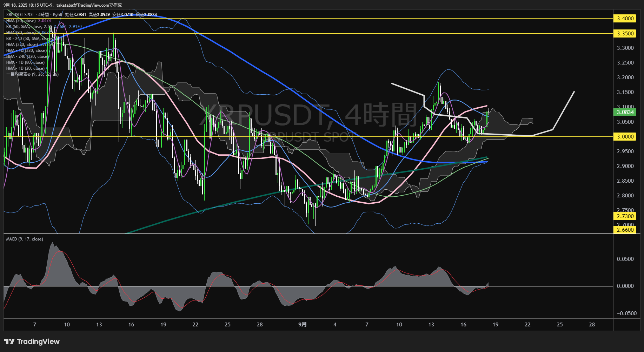Click the 3.2000 price axis tick
Viewport: 644px width, 352px height.
tap(625, 77)
